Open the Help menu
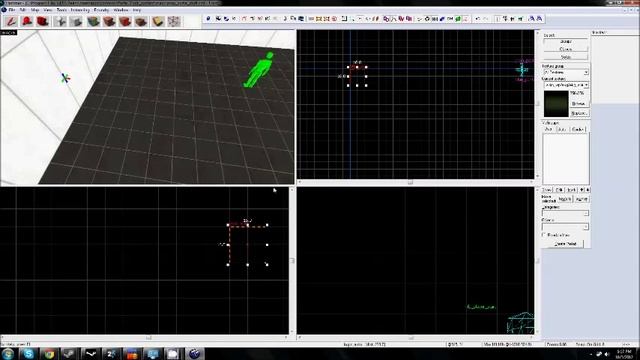This screenshot has width=640, height=360. [137, 9]
